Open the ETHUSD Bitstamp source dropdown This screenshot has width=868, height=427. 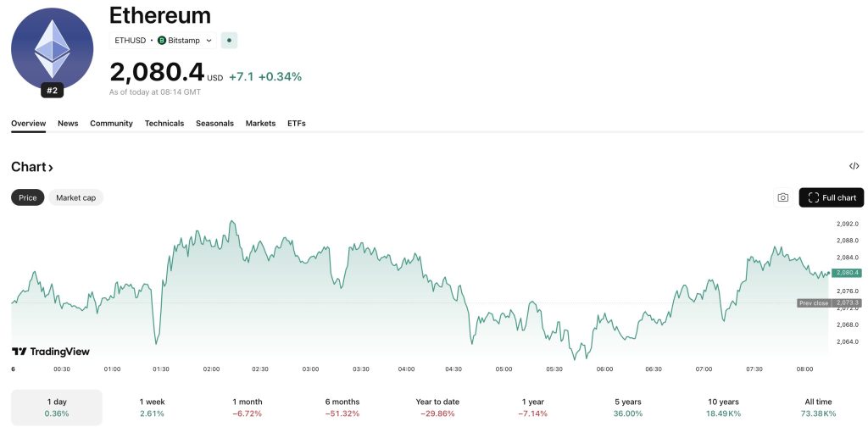click(209, 40)
